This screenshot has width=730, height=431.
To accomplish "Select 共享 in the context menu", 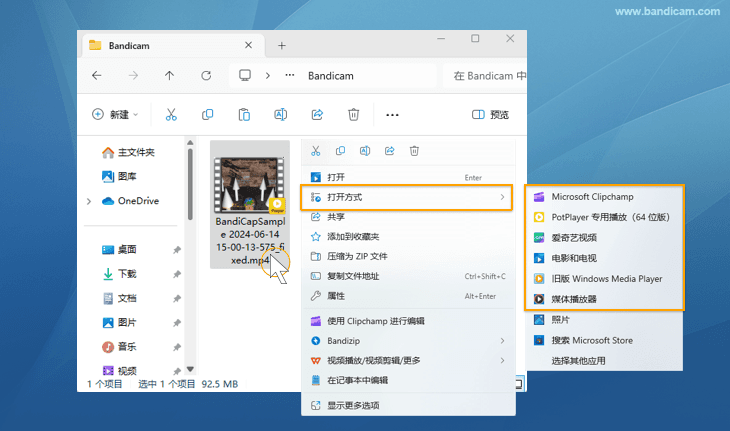I will click(x=408, y=217).
